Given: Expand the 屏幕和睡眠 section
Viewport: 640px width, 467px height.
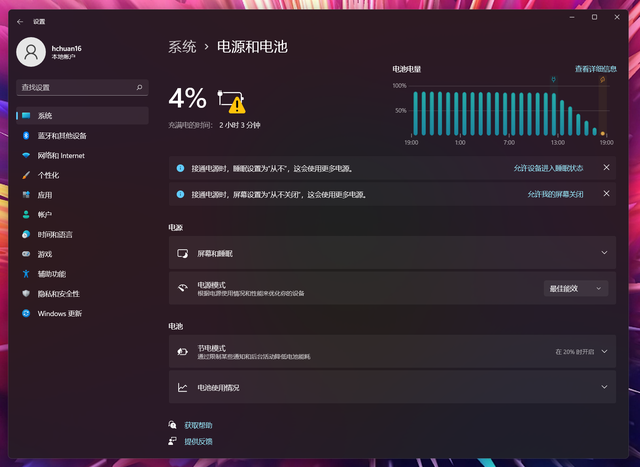Looking at the screenshot, I should click(392, 253).
